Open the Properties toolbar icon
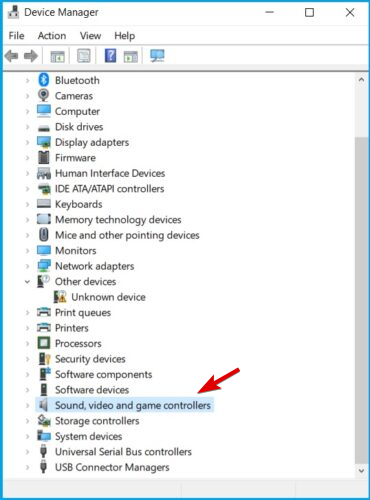This screenshot has width=370, height=500. [84, 56]
